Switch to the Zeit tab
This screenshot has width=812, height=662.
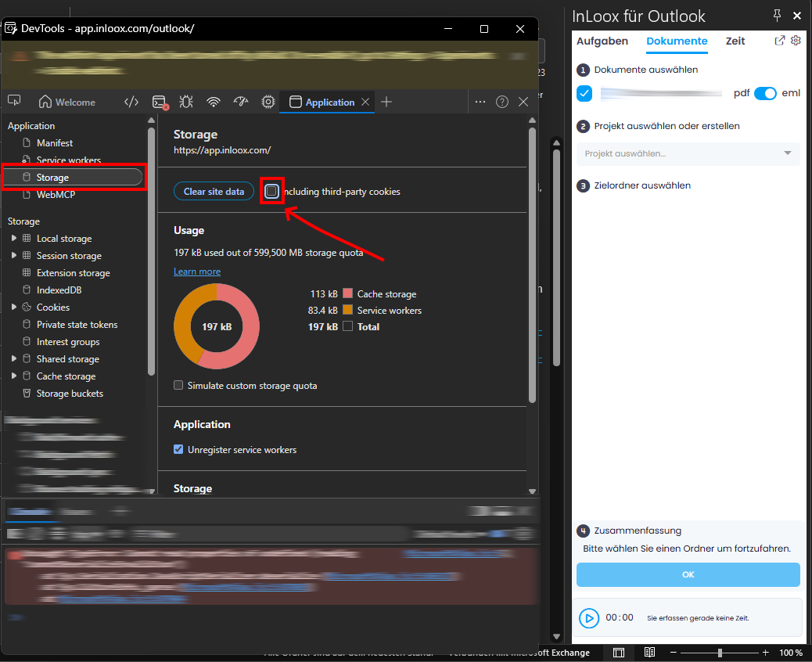tap(735, 41)
